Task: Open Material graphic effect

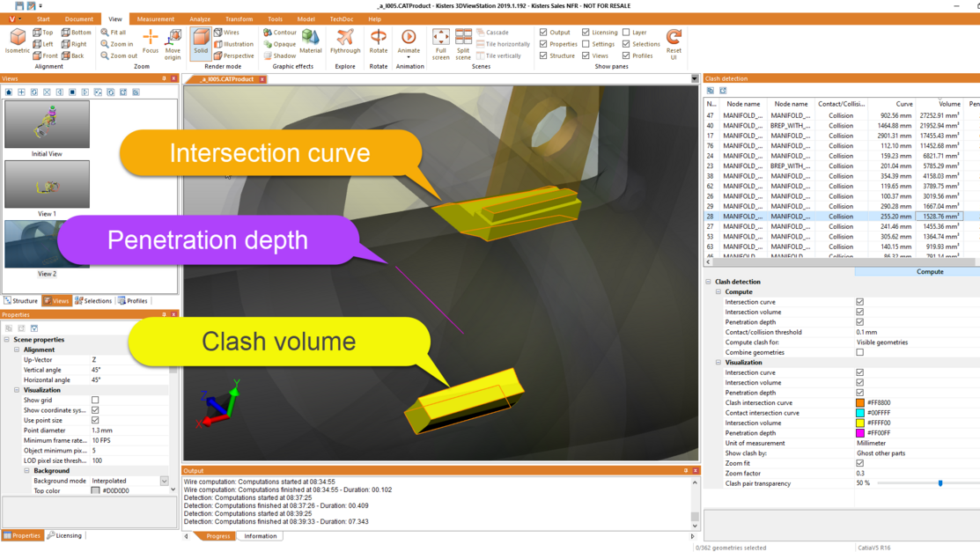Action: point(311,41)
